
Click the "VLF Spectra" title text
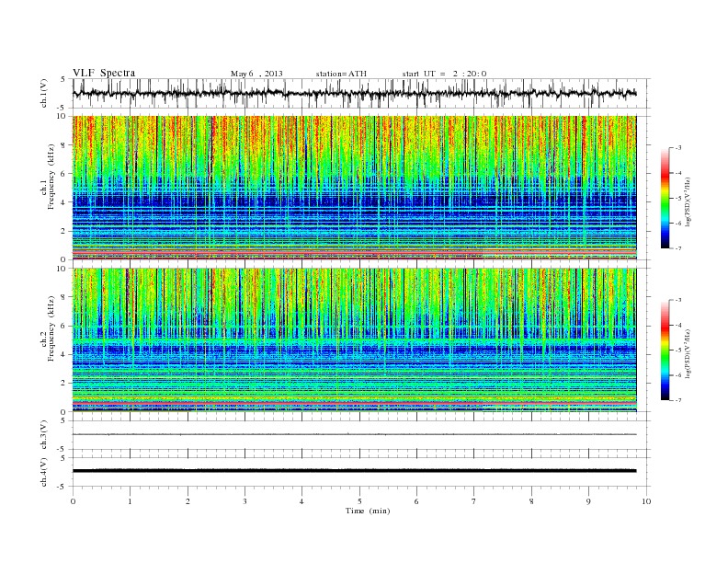click(104, 73)
